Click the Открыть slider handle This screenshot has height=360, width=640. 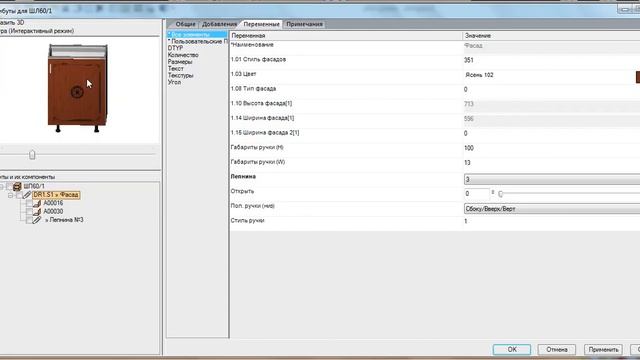tap(500, 194)
